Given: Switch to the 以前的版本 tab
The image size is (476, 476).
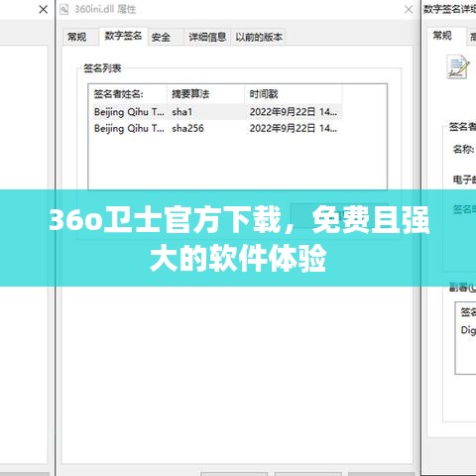Looking at the screenshot, I should [x=259, y=37].
